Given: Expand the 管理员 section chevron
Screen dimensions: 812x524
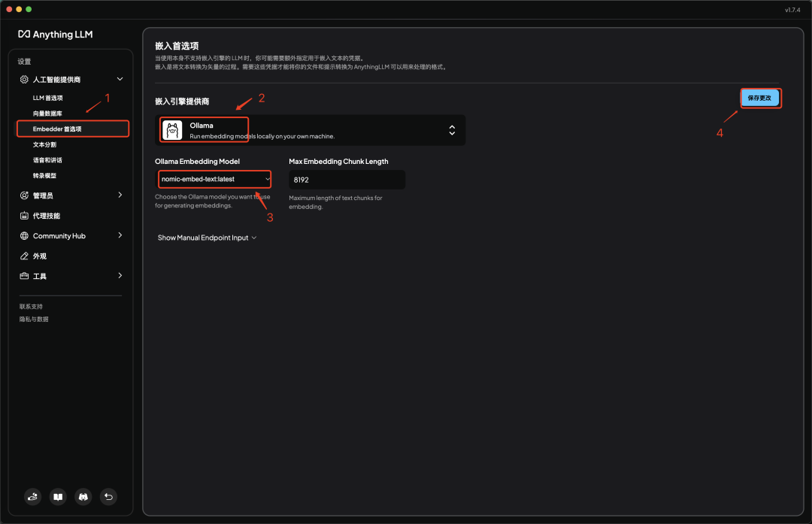Looking at the screenshot, I should (x=120, y=195).
